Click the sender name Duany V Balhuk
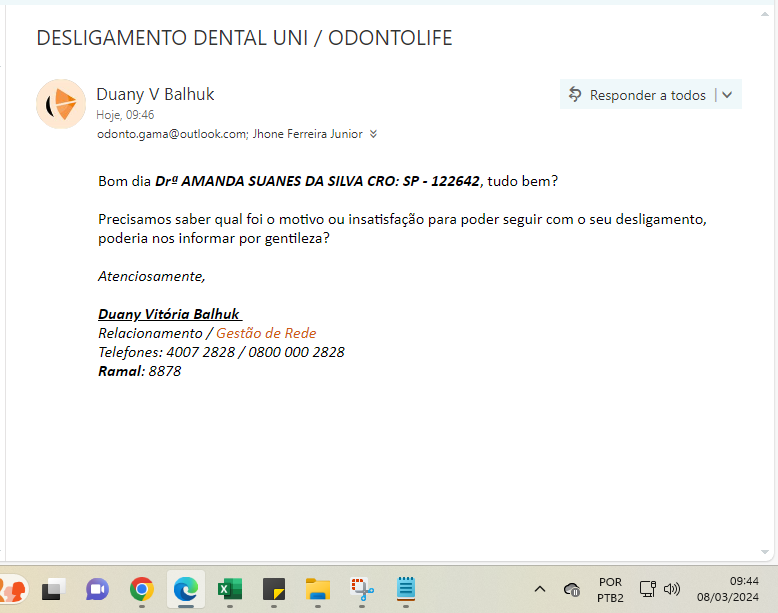This screenshot has width=778, height=613. [155, 94]
